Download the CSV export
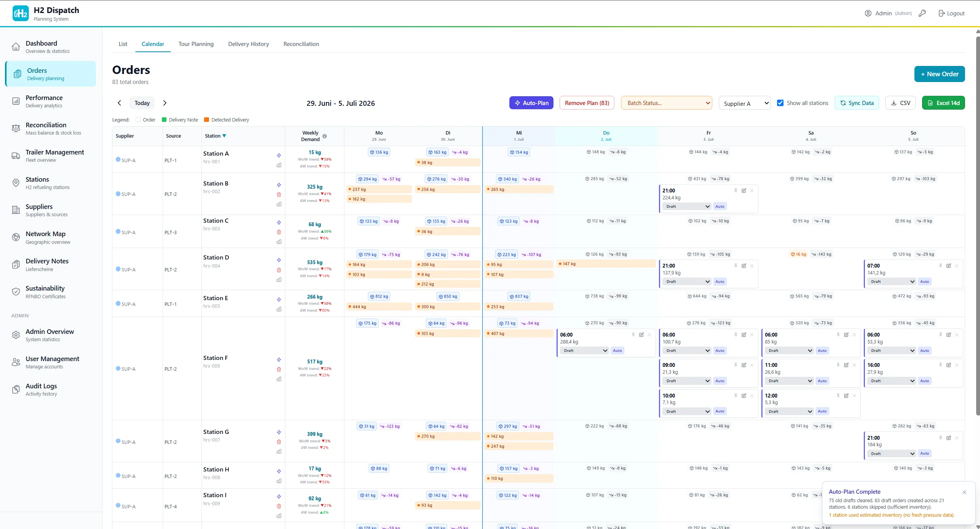This screenshot has height=529, width=980. [x=900, y=103]
